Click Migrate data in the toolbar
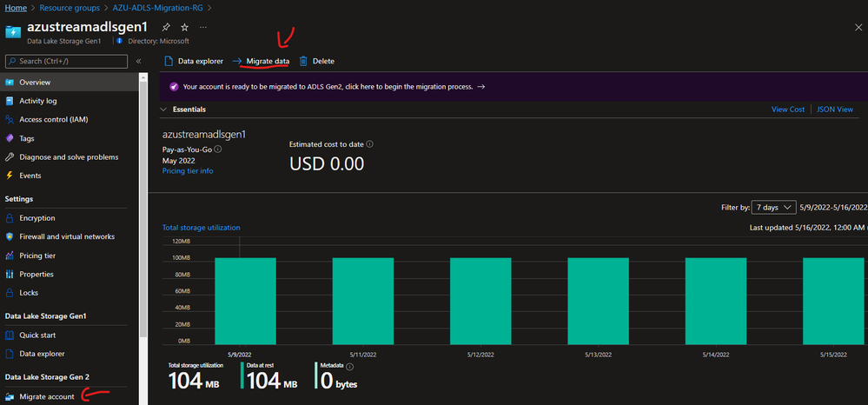This screenshot has height=405, width=868. coord(261,61)
